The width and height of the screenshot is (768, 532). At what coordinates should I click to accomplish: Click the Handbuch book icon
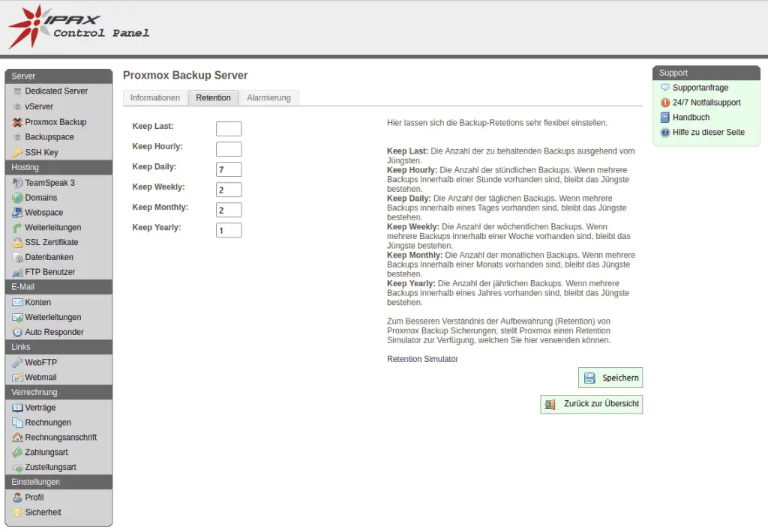pyautogui.click(x=664, y=118)
